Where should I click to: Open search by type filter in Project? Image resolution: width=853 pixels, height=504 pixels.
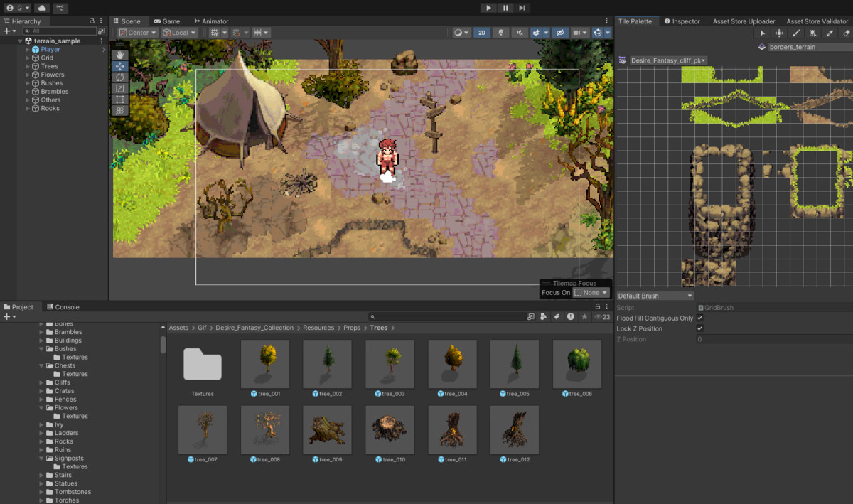544,317
